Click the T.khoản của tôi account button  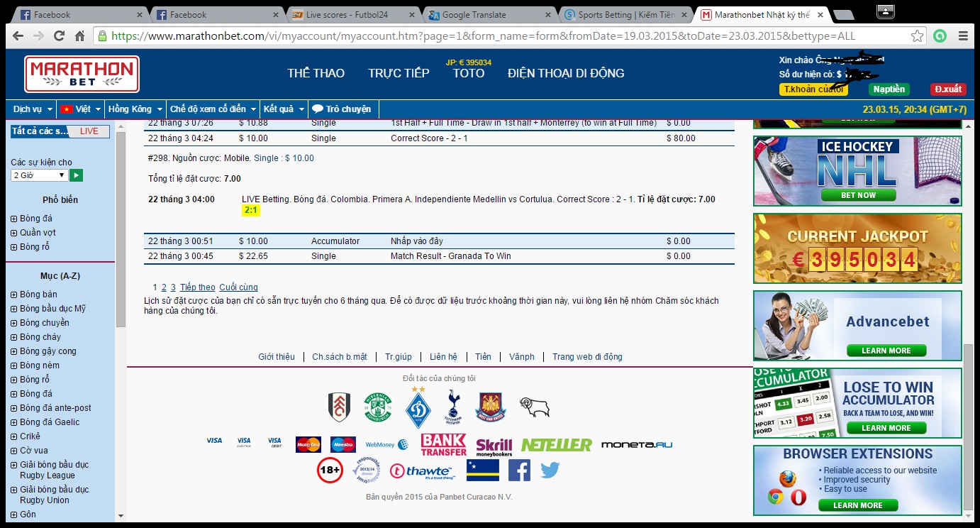[x=813, y=89]
